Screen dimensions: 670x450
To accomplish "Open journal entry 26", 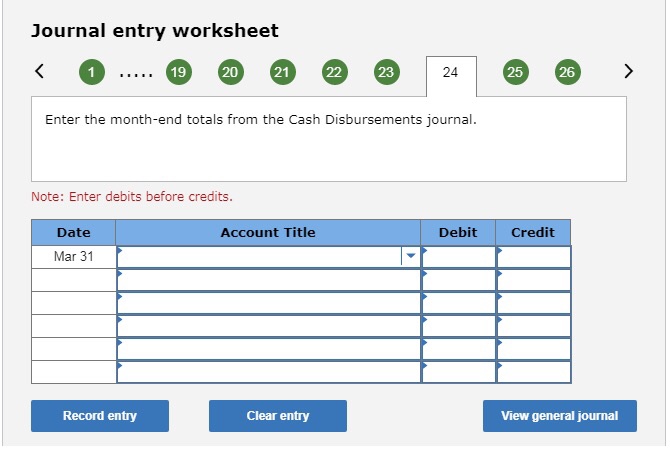I will (567, 72).
